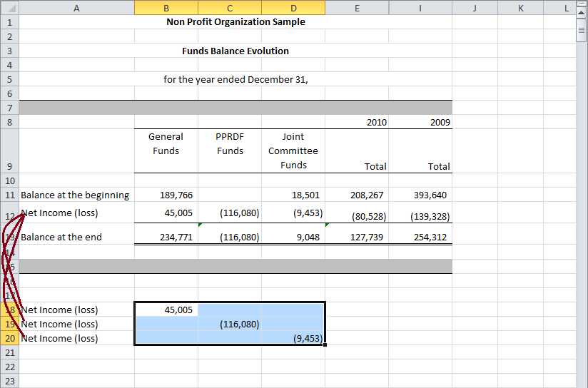Click 45,005 in row 18
The width and height of the screenshot is (588, 388).
click(x=178, y=310)
